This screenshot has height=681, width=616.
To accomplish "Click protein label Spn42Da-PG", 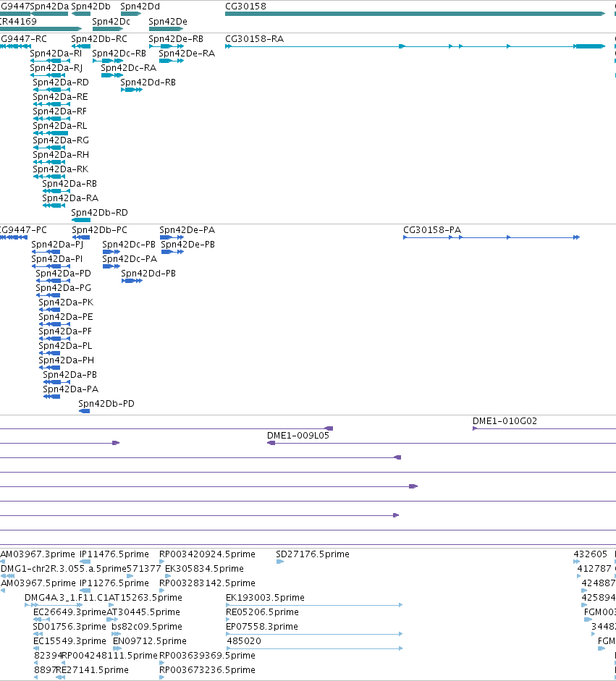I will pos(64,287).
